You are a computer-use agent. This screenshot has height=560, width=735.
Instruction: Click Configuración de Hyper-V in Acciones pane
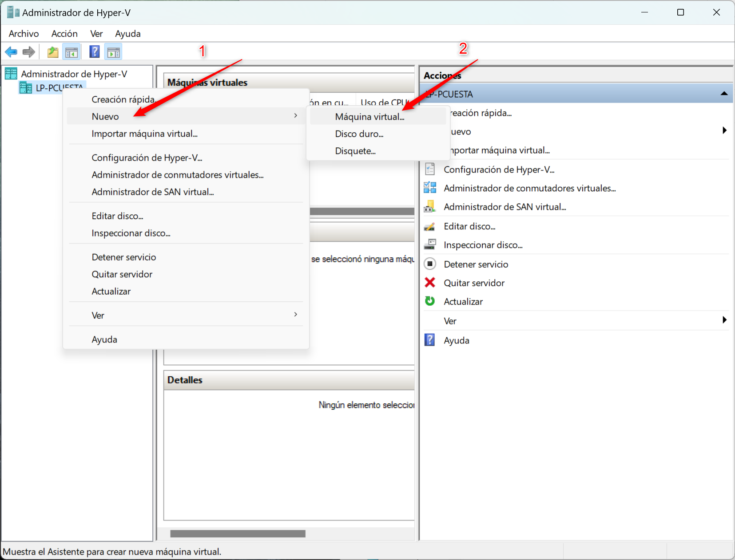pyautogui.click(x=499, y=170)
